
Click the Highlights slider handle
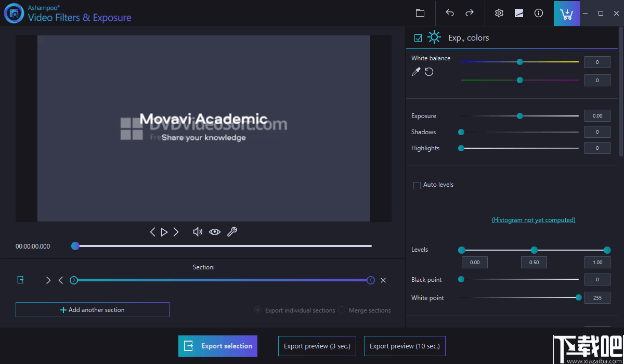click(461, 148)
